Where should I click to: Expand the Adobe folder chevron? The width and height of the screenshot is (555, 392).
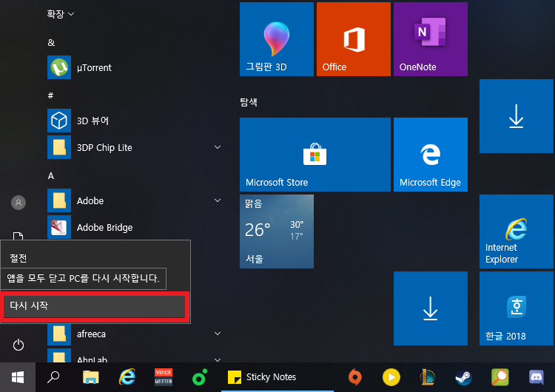(218, 200)
